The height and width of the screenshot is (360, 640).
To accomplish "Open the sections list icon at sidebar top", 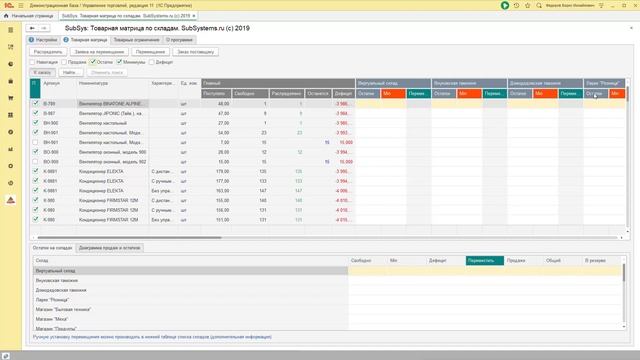I will [x=11, y=30].
